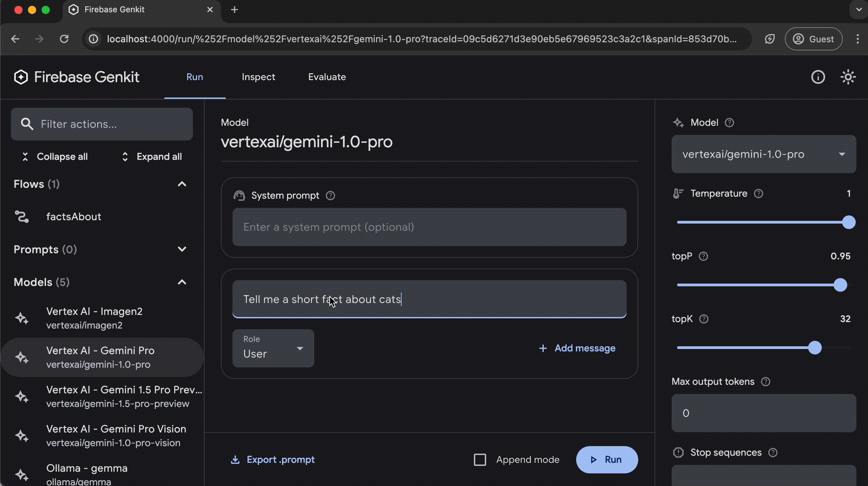
Task: Click the Evaluate tab
Action: pyautogui.click(x=327, y=76)
